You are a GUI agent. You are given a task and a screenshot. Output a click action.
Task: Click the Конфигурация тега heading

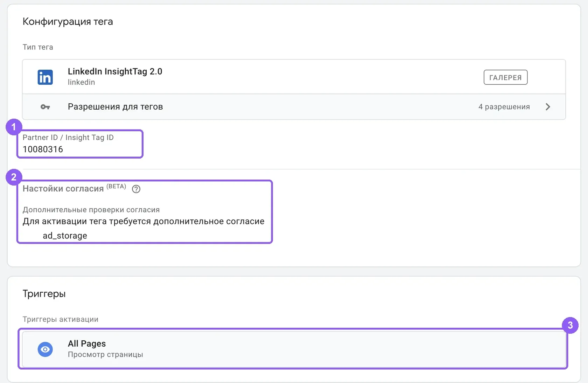click(x=68, y=22)
